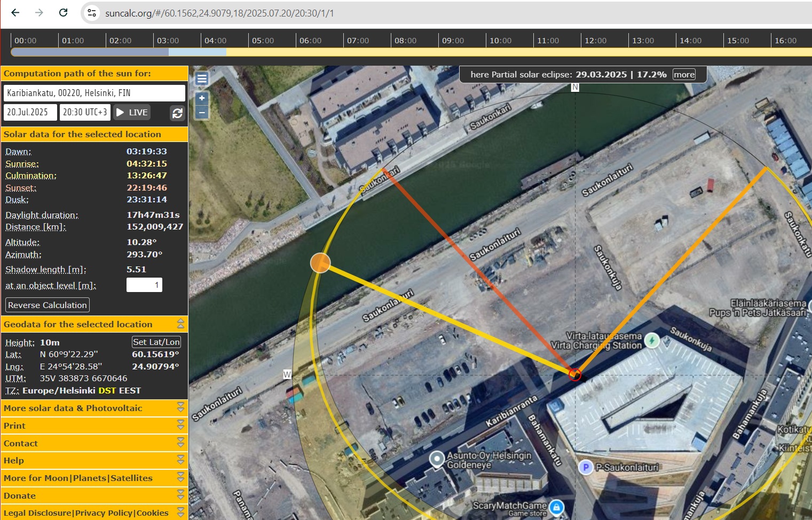Click the Asunto Oy Helsingin Goldeneye pin
The width and height of the screenshot is (812, 520).
[437, 459]
